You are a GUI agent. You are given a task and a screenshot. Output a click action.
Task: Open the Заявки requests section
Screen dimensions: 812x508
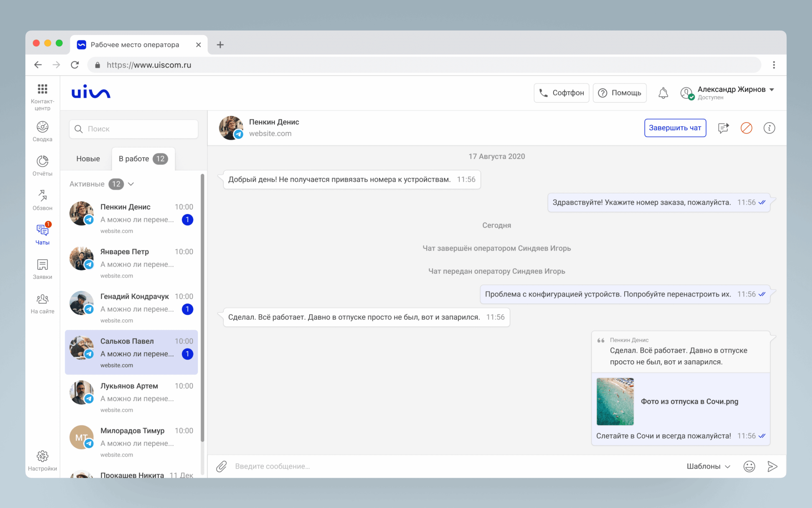click(42, 269)
